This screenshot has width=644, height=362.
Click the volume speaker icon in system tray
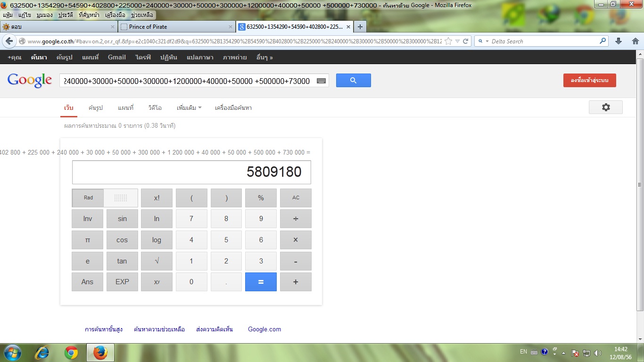(598, 353)
